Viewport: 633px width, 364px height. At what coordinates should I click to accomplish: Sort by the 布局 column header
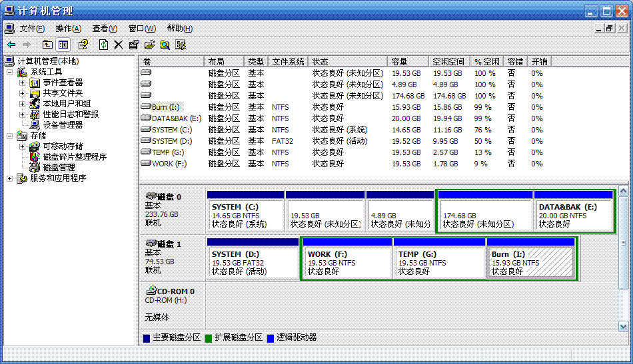224,62
